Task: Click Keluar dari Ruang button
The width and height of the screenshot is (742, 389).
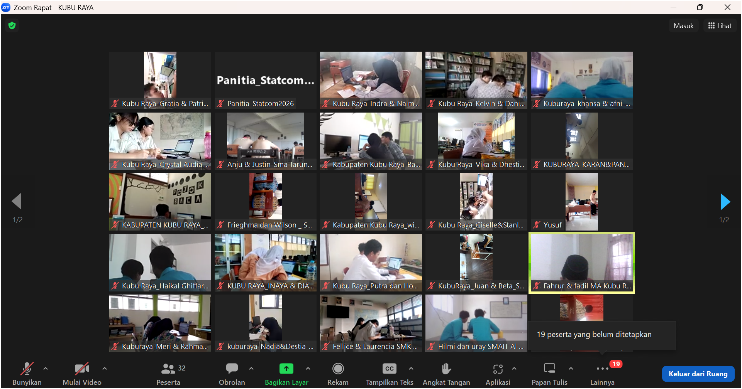Action: tap(698, 373)
